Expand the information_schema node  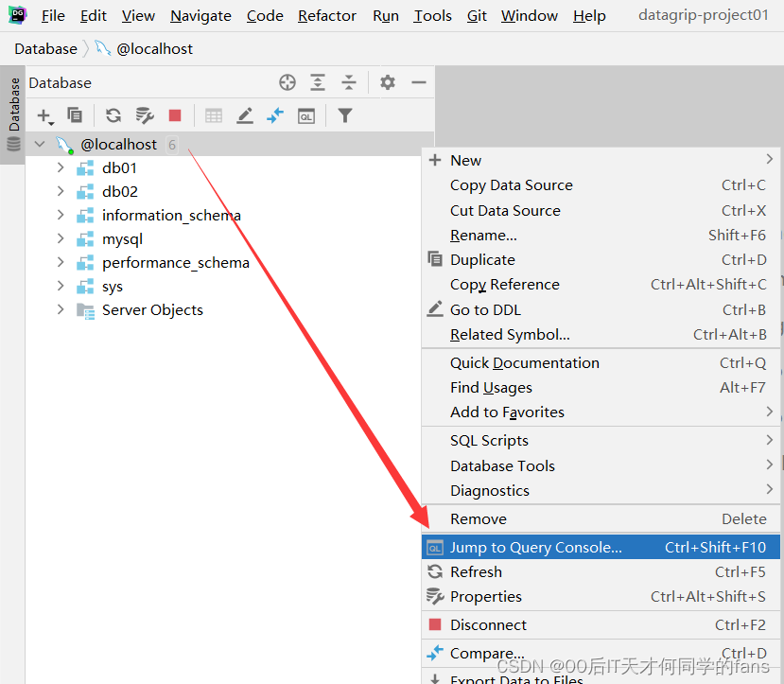coord(61,215)
